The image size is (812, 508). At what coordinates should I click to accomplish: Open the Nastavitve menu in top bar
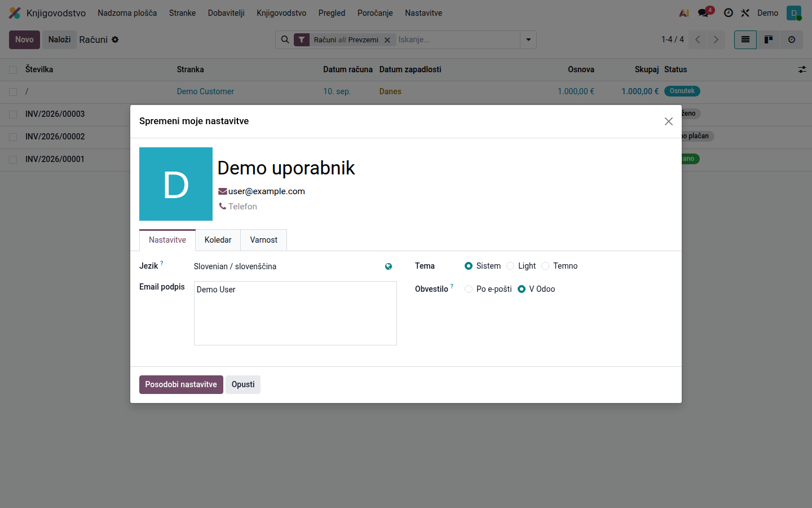423,13
